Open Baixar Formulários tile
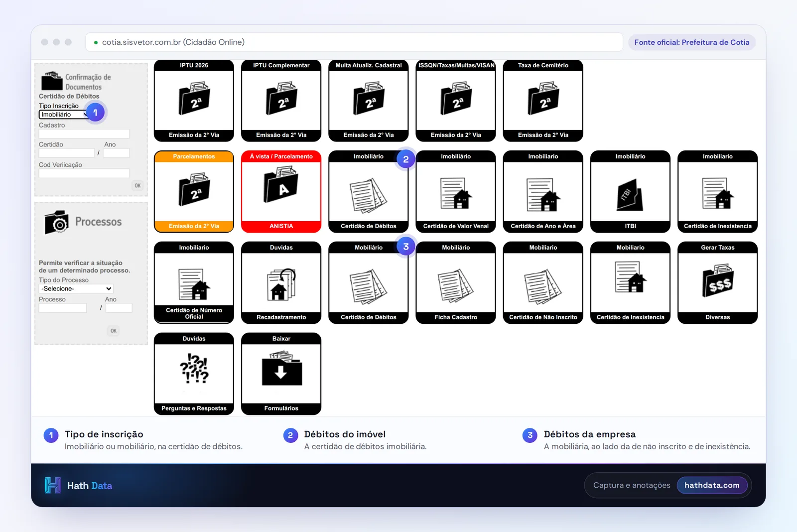 pos(281,374)
